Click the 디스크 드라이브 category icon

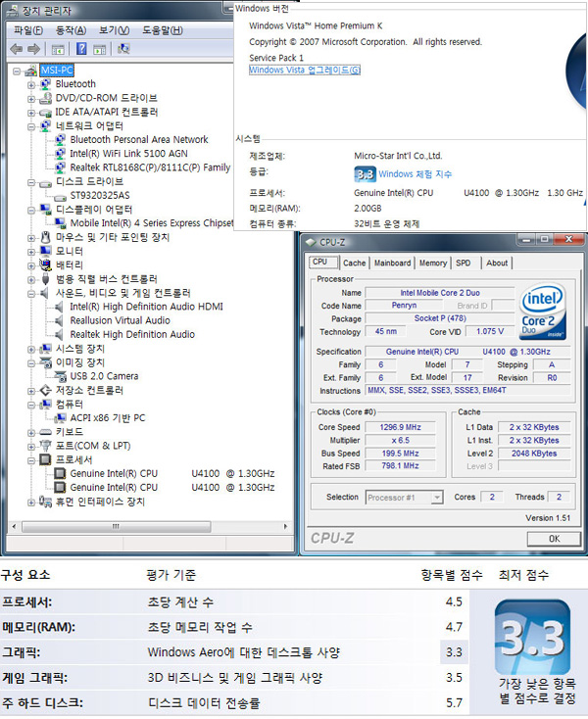(45, 183)
